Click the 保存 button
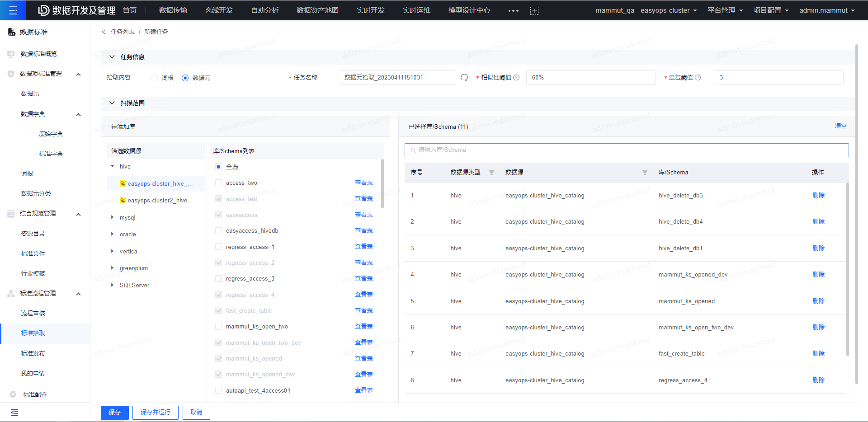Viewport: 868px width, 422px height. [115, 413]
